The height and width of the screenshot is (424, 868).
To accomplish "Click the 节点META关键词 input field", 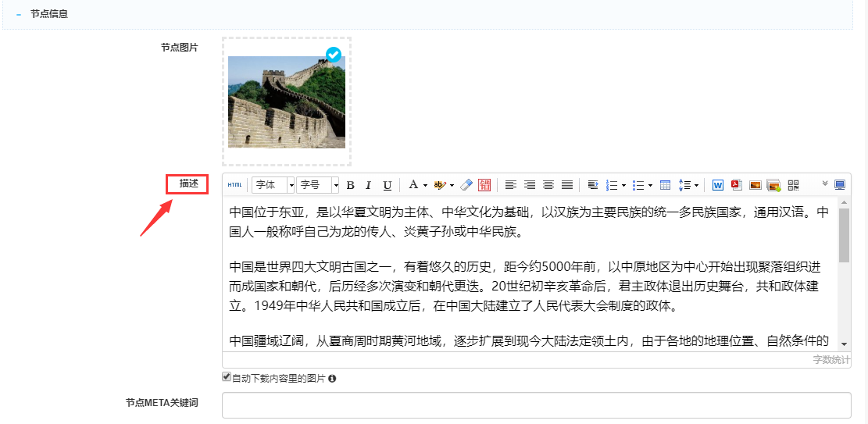I will (x=537, y=405).
